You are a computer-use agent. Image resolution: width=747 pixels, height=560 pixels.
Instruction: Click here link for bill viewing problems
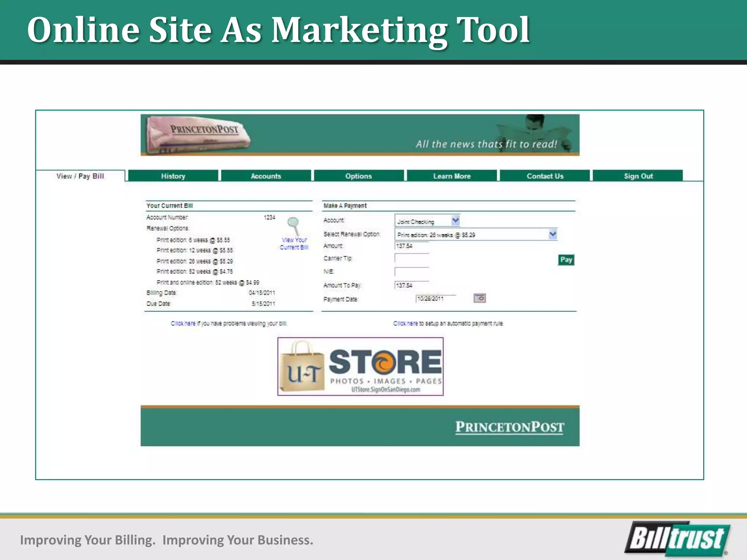pos(183,323)
